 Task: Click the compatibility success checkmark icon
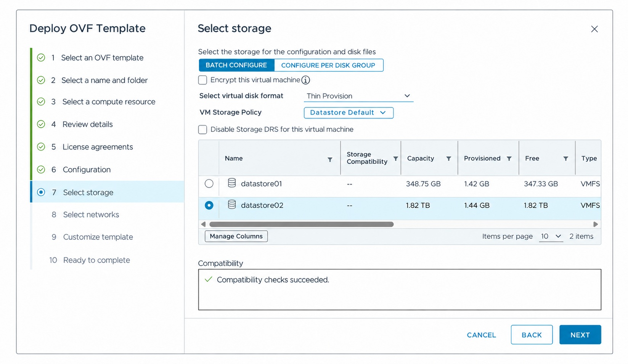click(208, 279)
